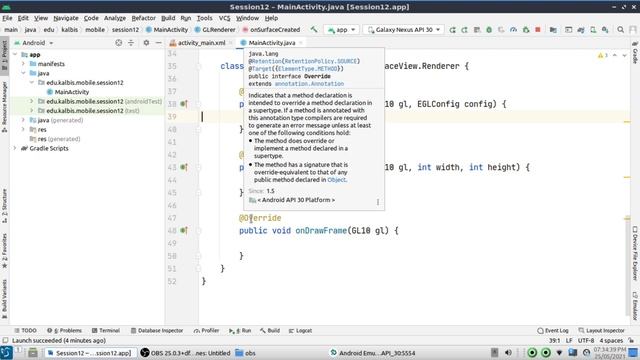Open the Logcat tool window

[x=300, y=331]
